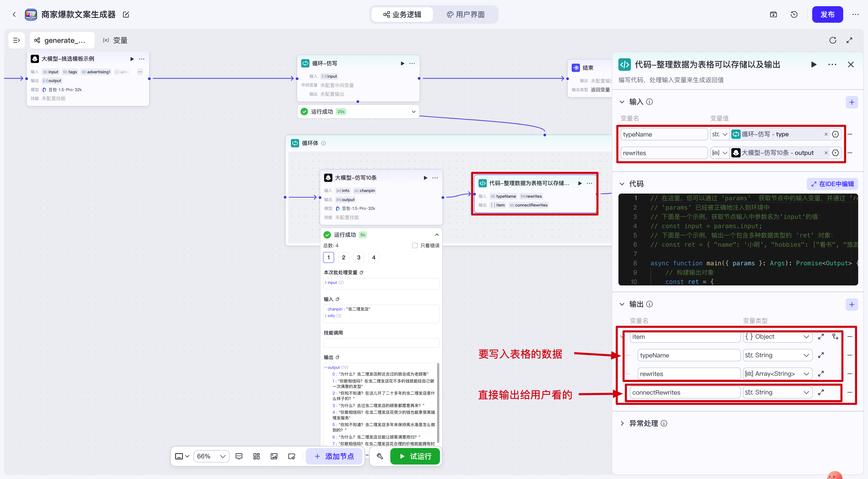Open connectRewrites type String dropdown
This screenshot has width=868, height=479.
click(777, 393)
